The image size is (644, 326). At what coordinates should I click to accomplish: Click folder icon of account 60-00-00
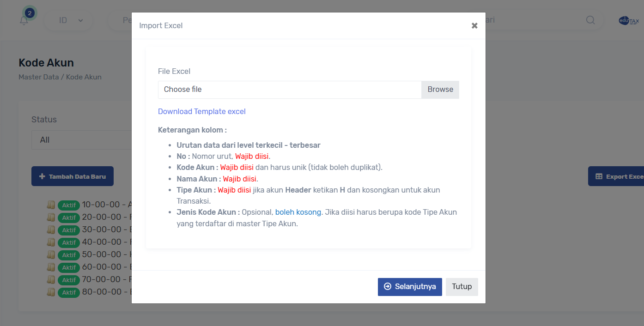click(x=51, y=267)
